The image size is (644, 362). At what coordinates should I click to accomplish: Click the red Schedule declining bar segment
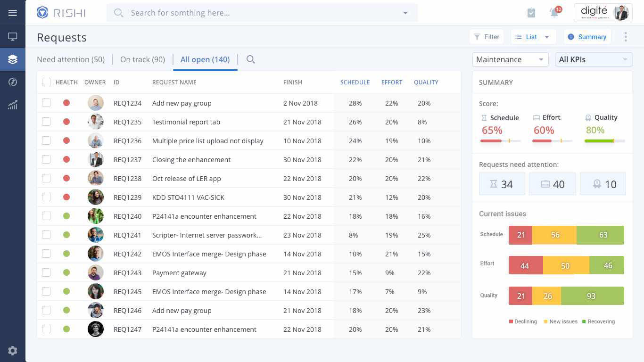pos(520,235)
